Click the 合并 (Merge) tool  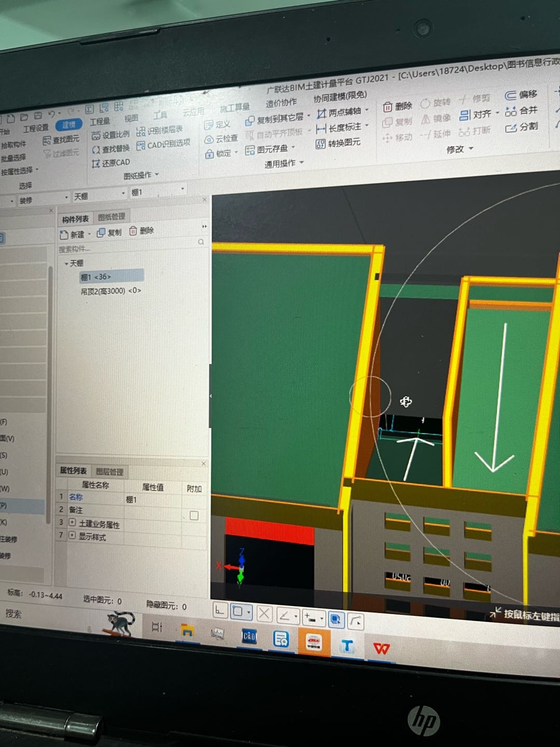pos(521,111)
